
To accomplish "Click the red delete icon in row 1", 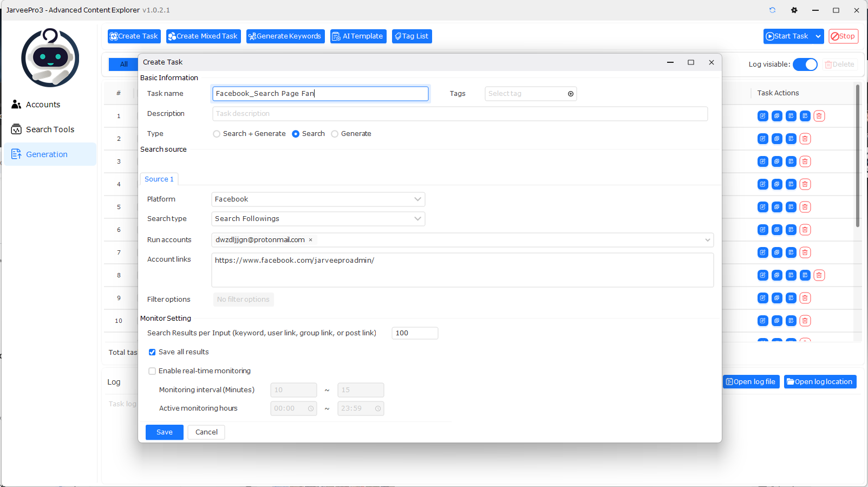I will pos(819,116).
